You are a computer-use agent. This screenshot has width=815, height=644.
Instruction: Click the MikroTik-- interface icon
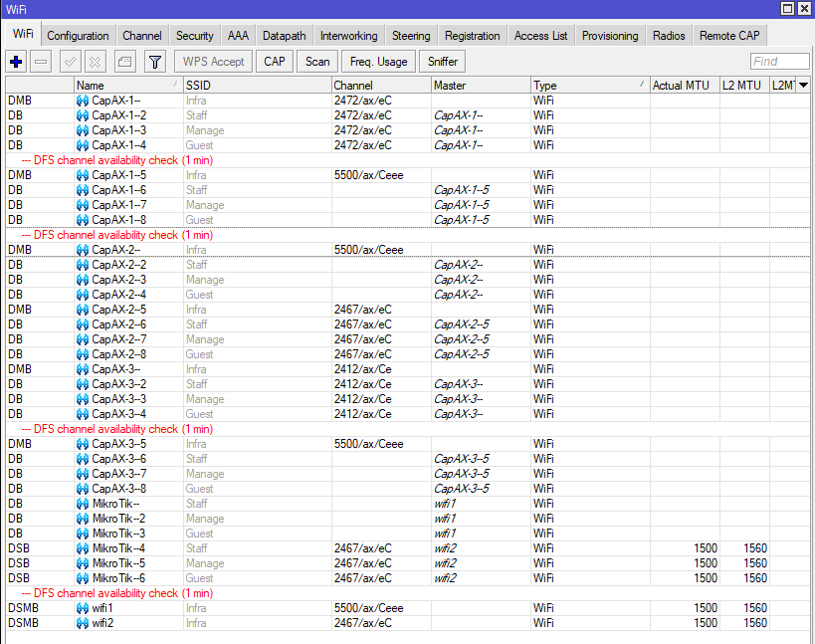coord(83,504)
